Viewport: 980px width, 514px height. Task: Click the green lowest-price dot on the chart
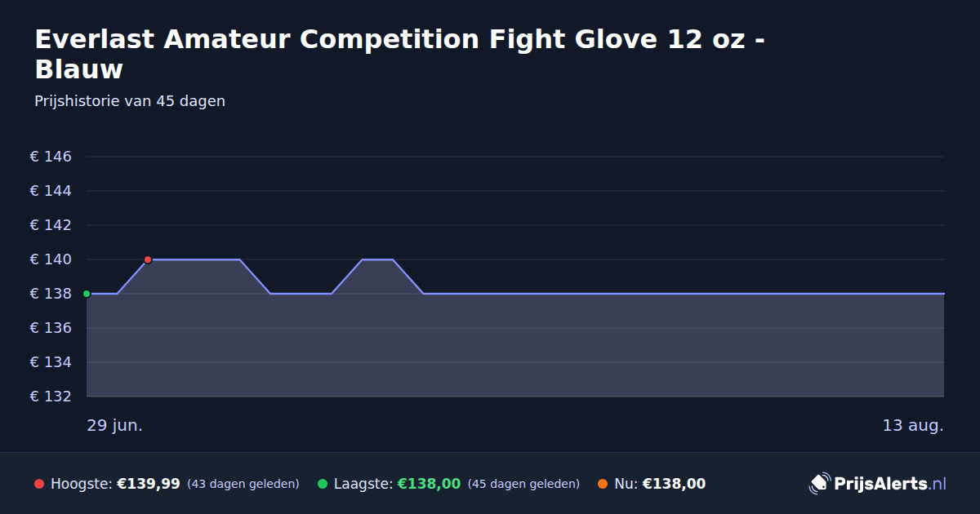pos(87,294)
